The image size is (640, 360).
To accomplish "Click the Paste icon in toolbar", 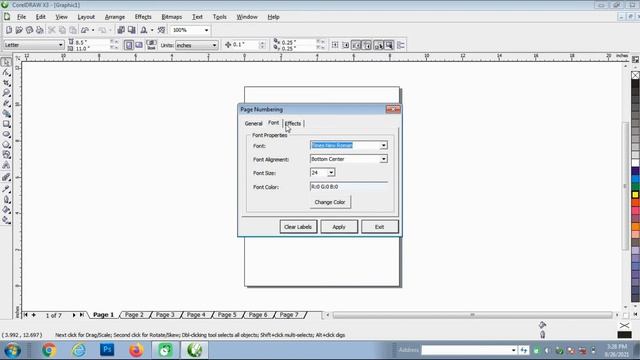I will tap(73, 30).
